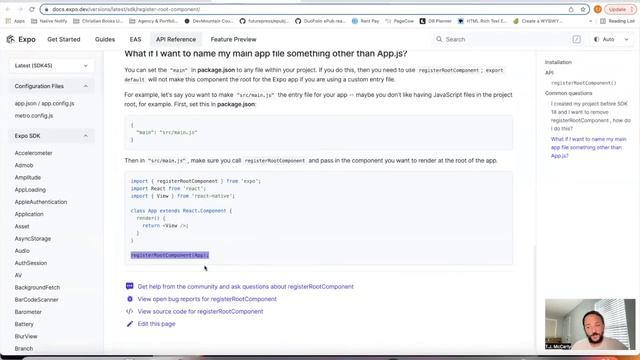The height and width of the screenshot is (360, 640).
Task: Jump to registerRootComponent() in the outline
Action: click(583, 83)
